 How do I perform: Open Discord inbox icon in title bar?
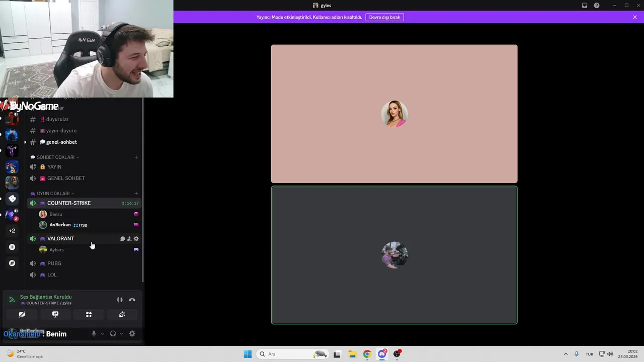point(585,6)
